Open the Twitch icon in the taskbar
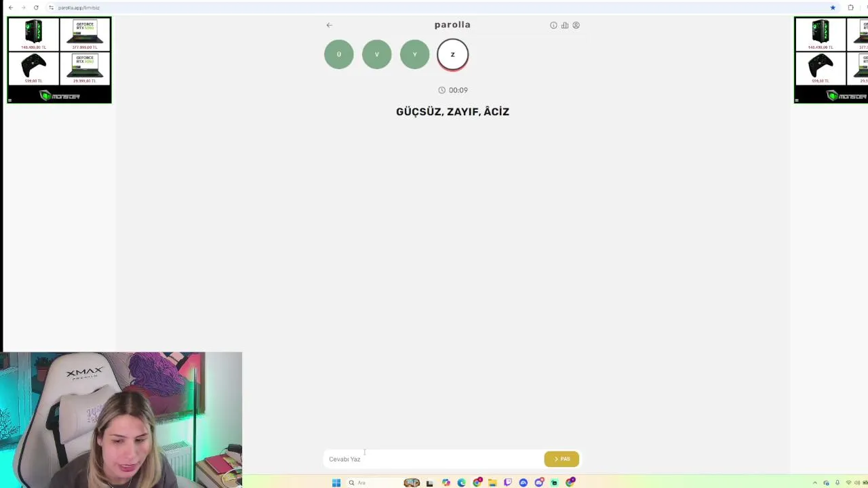Image resolution: width=868 pixels, height=488 pixels. coord(508,483)
